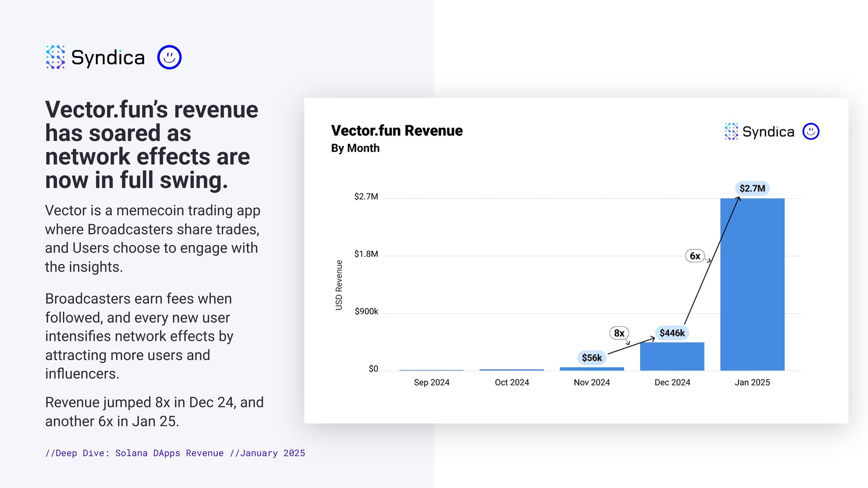Click the headline about Vector.fun's revenue
This screenshot has height=488, width=868.
point(152,144)
